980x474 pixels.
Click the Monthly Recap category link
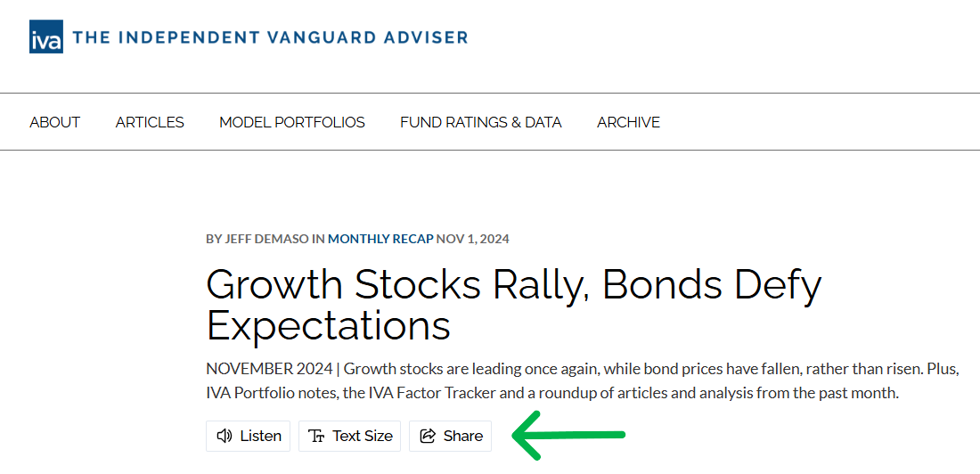(x=380, y=239)
